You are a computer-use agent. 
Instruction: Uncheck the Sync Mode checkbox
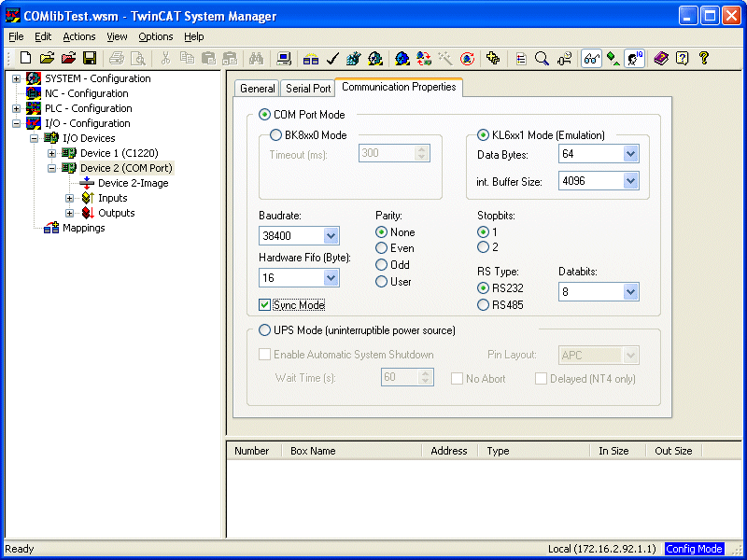coord(265,305)
